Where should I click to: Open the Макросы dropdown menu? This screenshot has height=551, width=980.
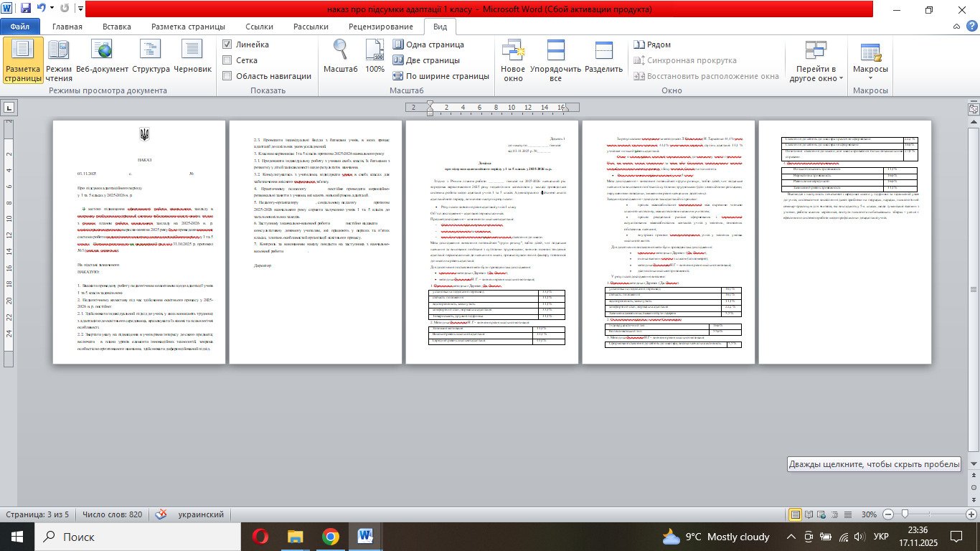pyautogui.click(x=870, y=61)
